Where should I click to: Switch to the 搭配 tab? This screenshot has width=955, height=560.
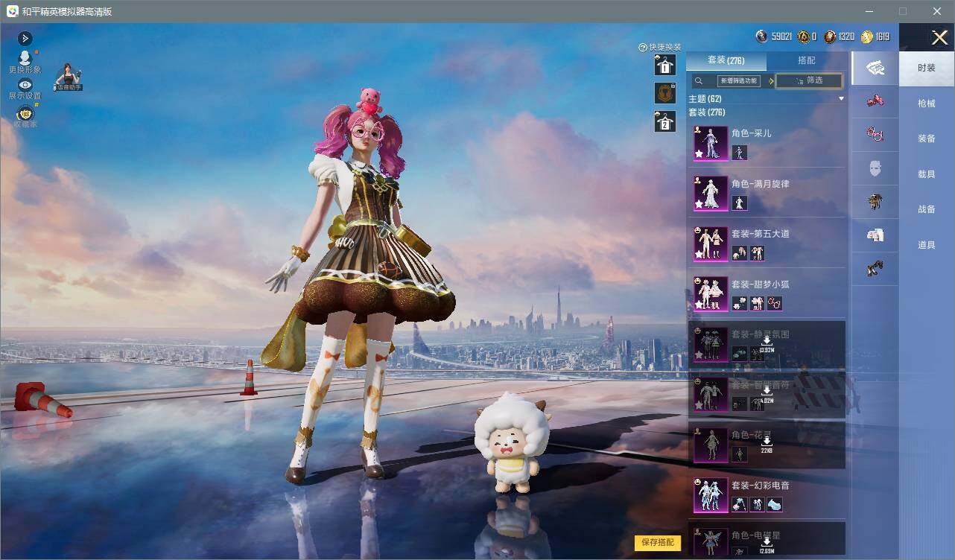point(807,60)
